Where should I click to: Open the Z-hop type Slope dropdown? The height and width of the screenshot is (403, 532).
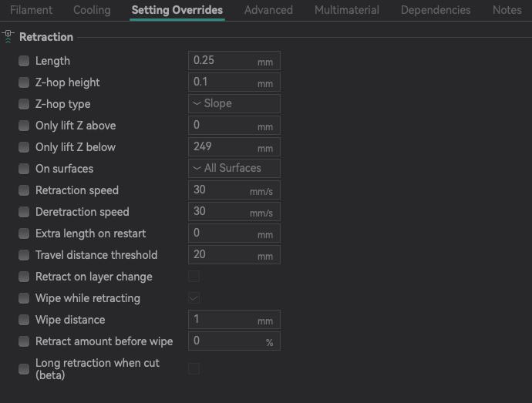tap(234, 103)
